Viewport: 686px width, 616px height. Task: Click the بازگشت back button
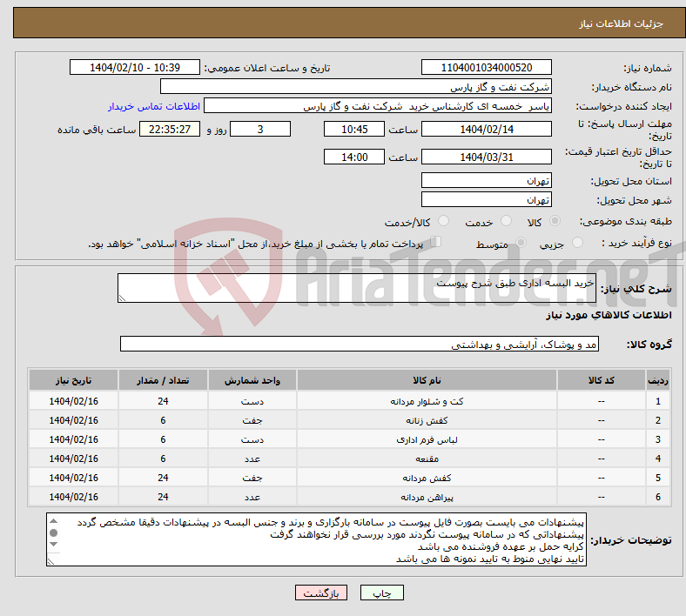pos(321,593)
